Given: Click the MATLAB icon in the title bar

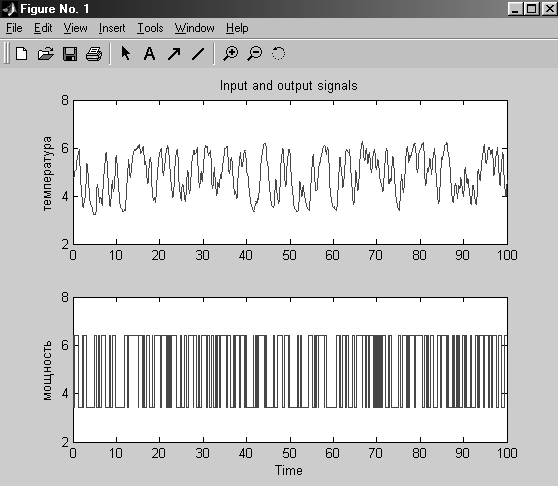Looking at the screenshot, I should coord(9,9).
